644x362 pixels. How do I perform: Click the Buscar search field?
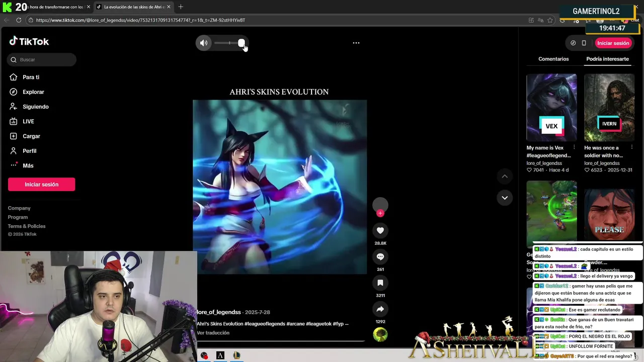[42, 60]
